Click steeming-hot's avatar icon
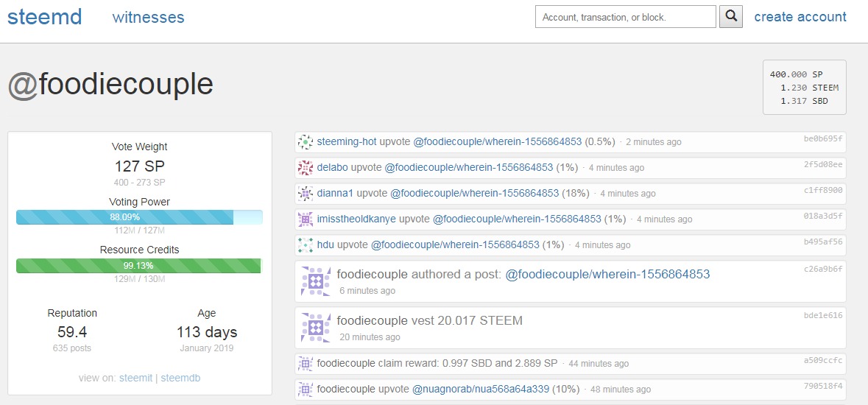Viewport: 868px width, 405px height. [x=306, y=142]
